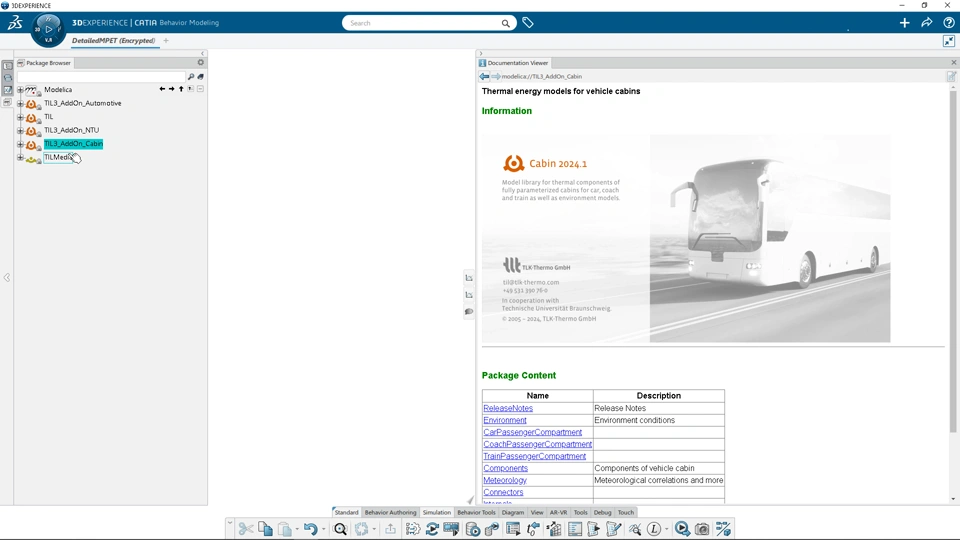The width and height of the screenshot is (960, 540).
Task: Expand the TIL3_AddOn_Automotive node
Action: 20,103
